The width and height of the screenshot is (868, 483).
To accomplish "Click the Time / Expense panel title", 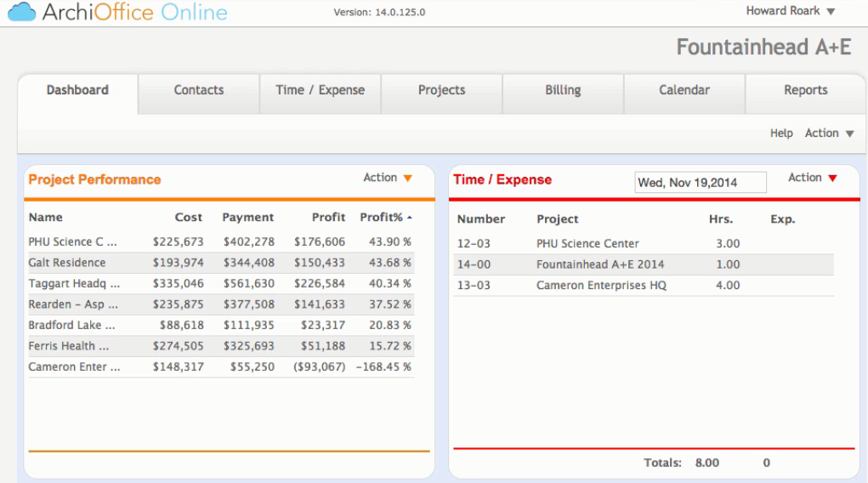I will tap(502, 179).
